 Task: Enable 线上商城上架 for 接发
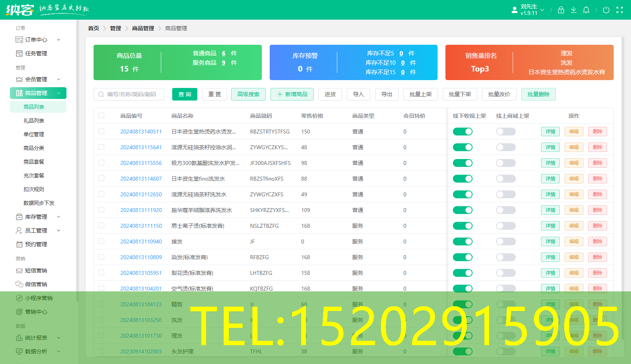[x=506, y=241]
